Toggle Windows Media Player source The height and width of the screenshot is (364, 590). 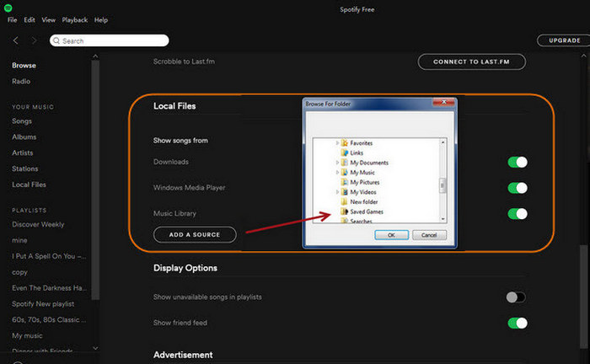(518, 188)
